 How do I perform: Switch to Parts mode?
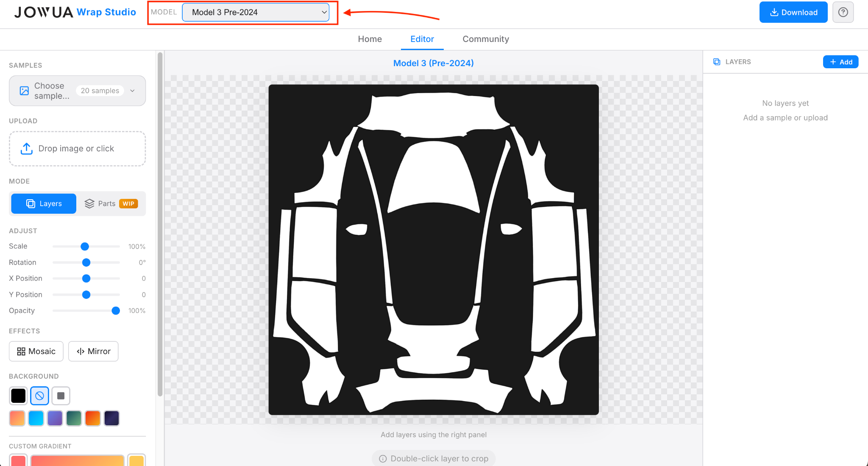pos(111,204)
